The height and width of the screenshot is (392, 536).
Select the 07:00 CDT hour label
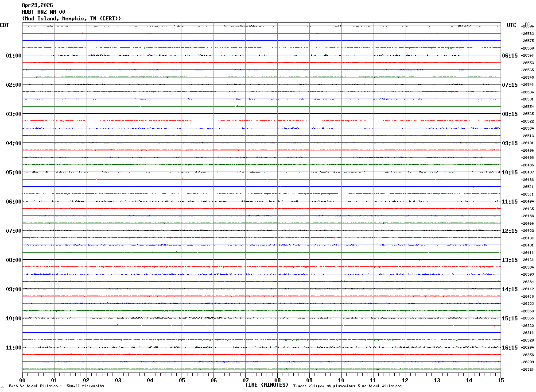tap(14, 231)
